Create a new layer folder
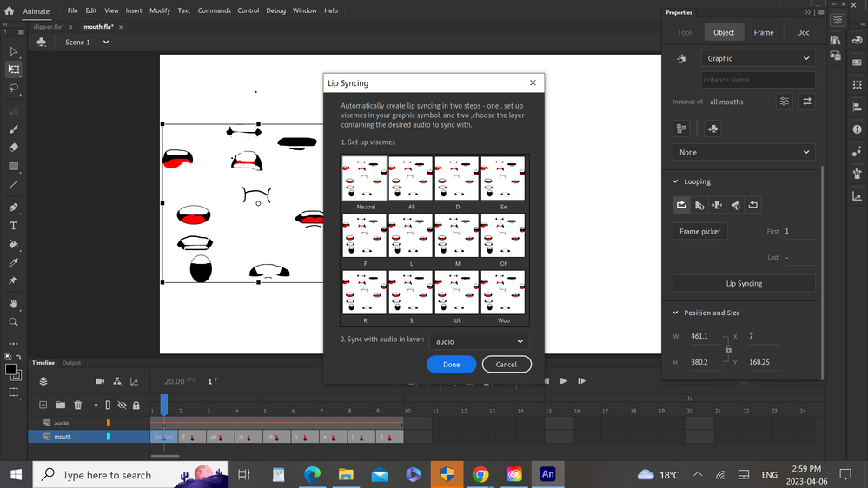 tap(60, 405)
